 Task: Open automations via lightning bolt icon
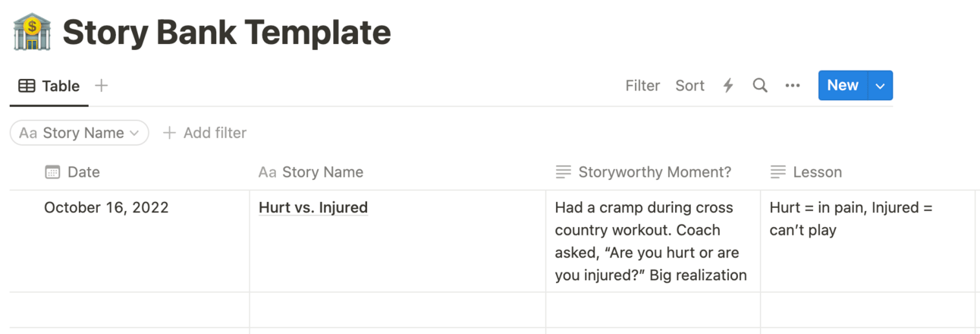[x=728, y=86]
